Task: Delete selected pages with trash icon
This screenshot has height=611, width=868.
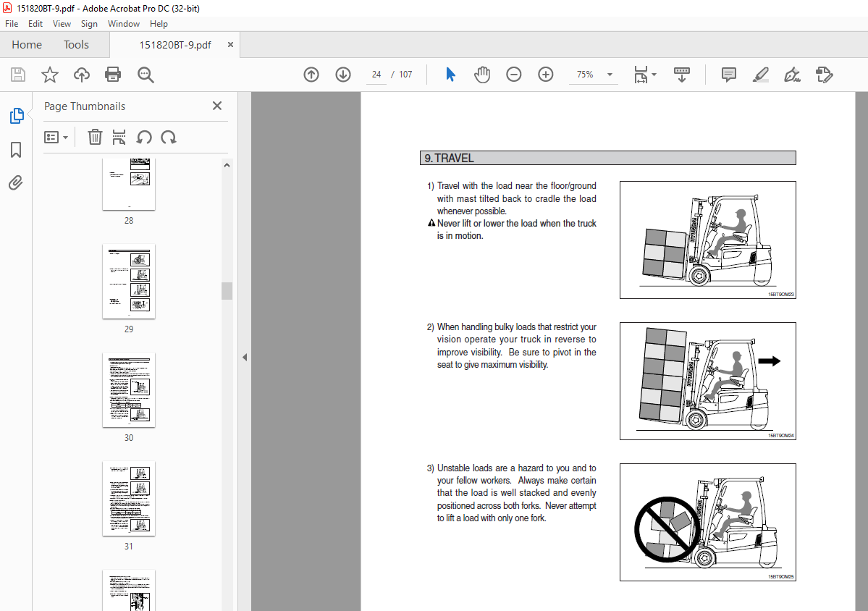Action: pos(95,138)
